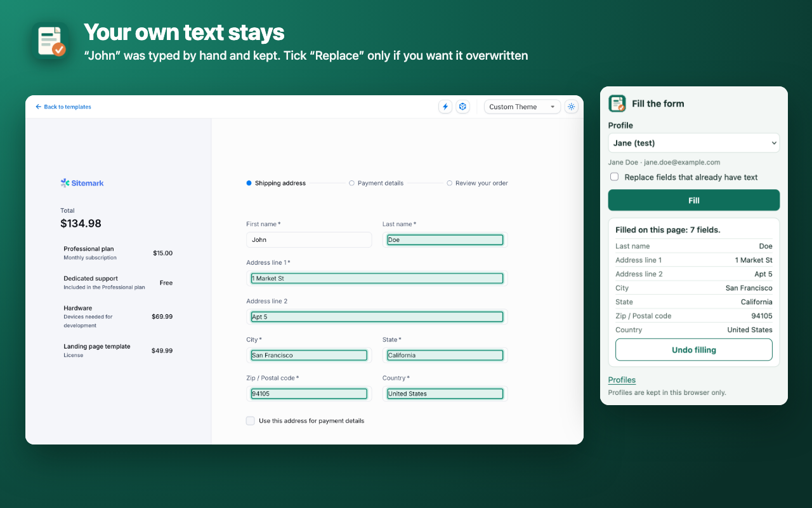Click the 1 Market St value in filled list
This screenshot has width=812, height=508.
coord(754,260)
